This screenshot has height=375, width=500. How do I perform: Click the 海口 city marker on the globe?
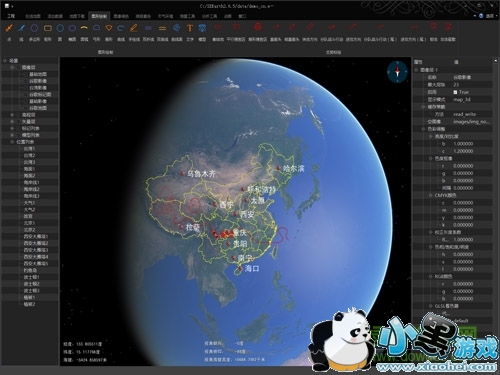coord(240,268)
